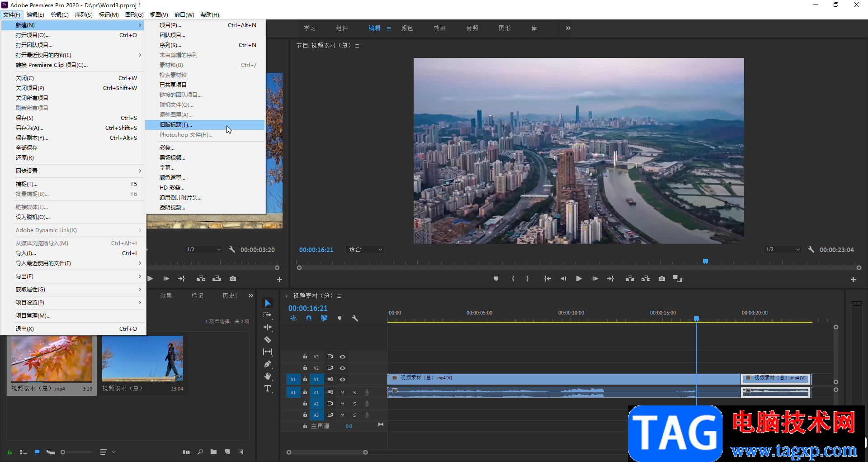Toggle lock on track V2

coord(305,368)
